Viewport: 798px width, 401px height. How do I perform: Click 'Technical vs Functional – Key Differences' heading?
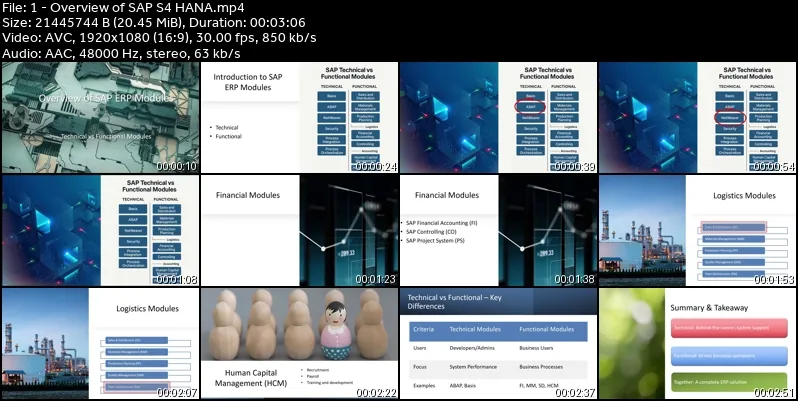tap(454, 302)
